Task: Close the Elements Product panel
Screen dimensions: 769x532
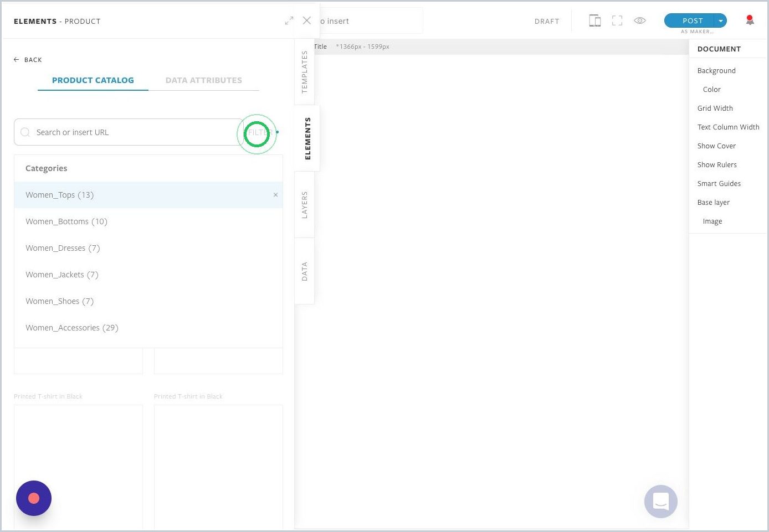Action: click(307, 20)
